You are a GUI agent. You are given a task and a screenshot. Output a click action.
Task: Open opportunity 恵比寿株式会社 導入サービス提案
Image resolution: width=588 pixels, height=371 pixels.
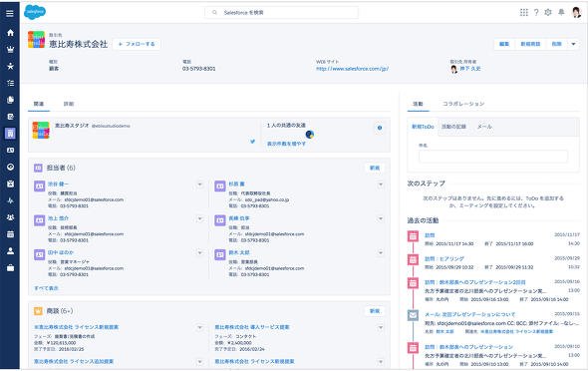point(252,327)
